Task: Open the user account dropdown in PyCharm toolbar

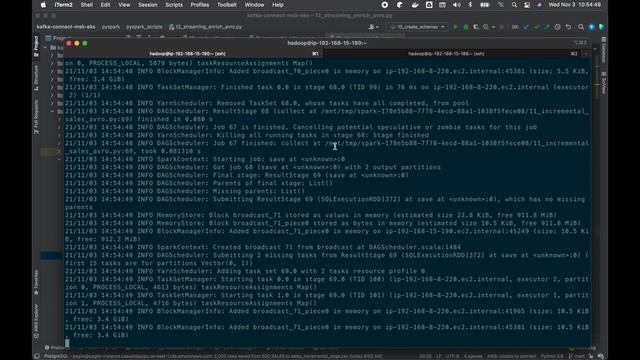Action: click(373, 27)
